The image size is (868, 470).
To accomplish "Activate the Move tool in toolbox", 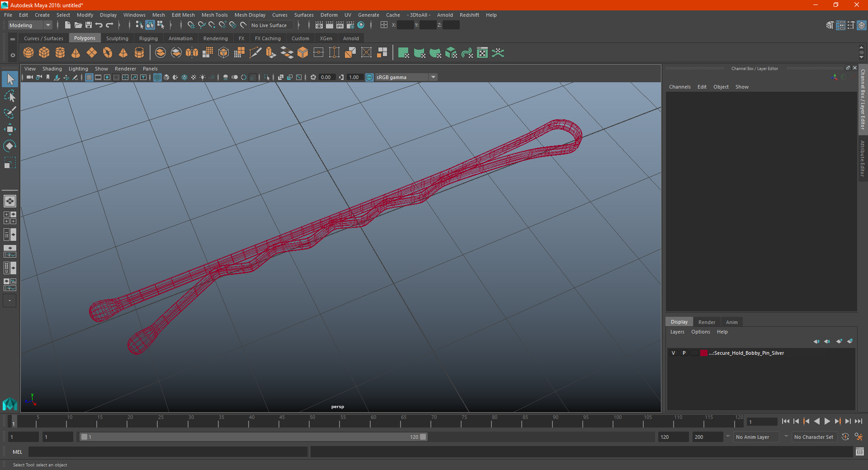I will point(9,129).
